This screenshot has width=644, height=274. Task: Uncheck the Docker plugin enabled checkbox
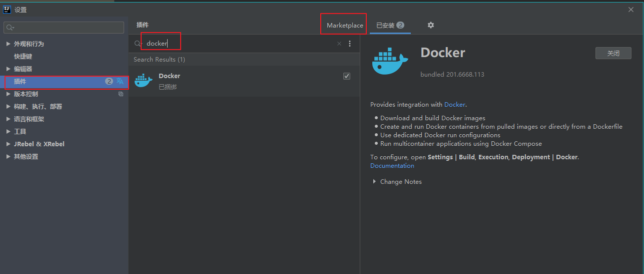[x=347, y=76]
